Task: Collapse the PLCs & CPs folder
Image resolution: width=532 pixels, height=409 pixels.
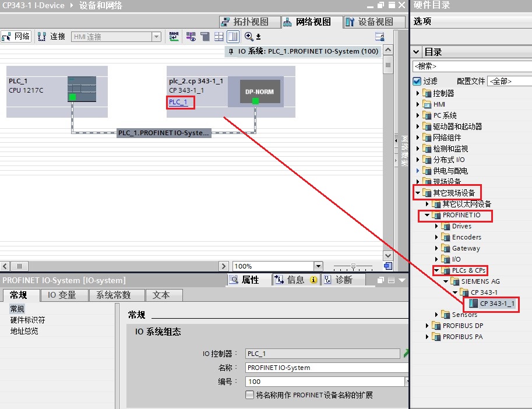Action: pyautogui.click(x=436, y=270)
